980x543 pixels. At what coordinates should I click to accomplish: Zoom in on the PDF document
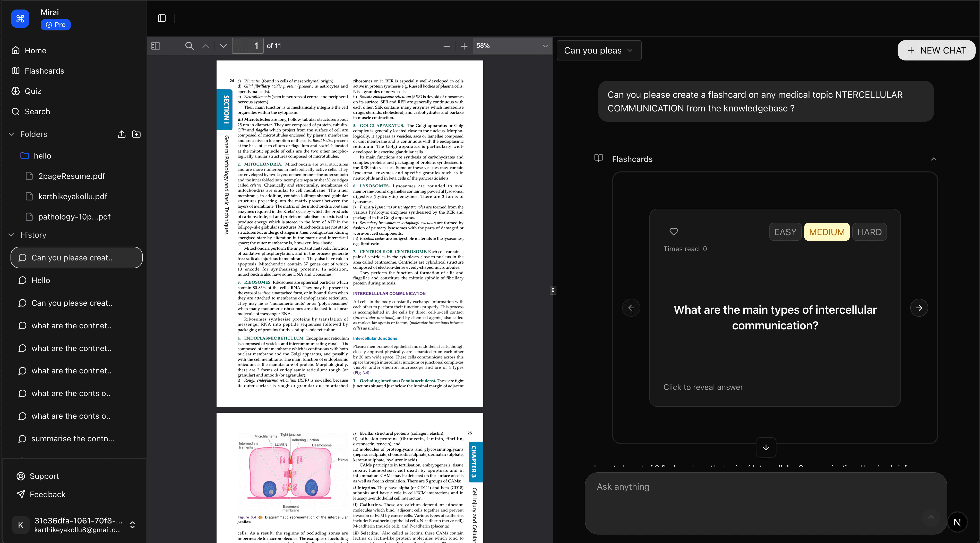[x=464, y=46]
